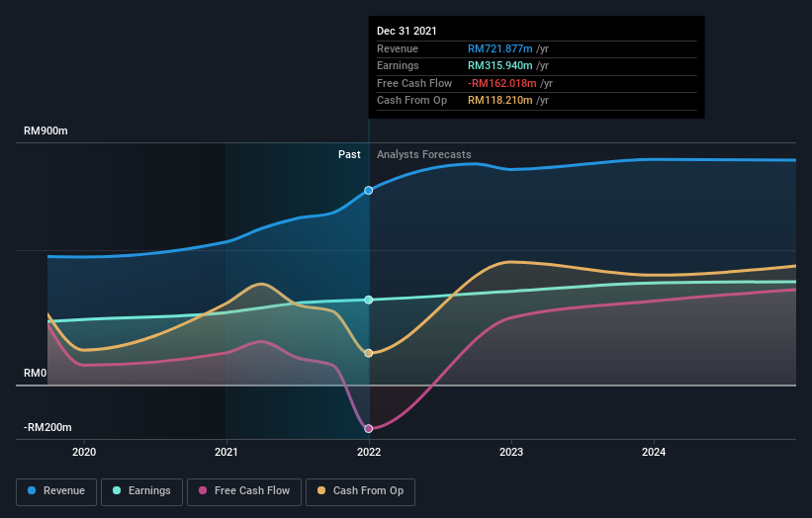Screen dimensions: 812x518
Task: Click the Free Cash Flow label in tooltip
Action: 414,83
